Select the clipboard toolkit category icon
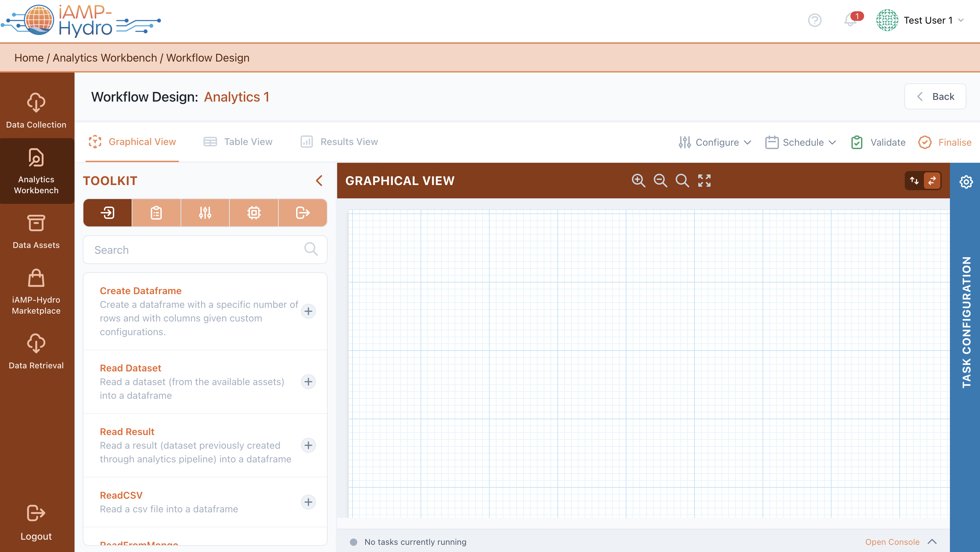Screen dimensions: 980x552 (x=156, y=213)
